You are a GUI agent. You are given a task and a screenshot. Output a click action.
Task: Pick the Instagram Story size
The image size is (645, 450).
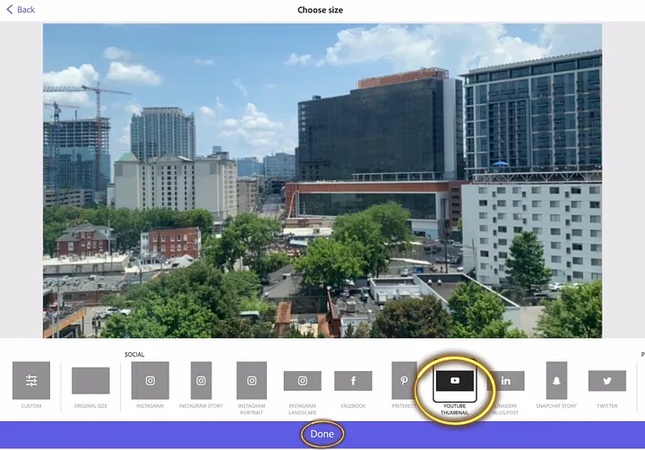click(201, 381)
